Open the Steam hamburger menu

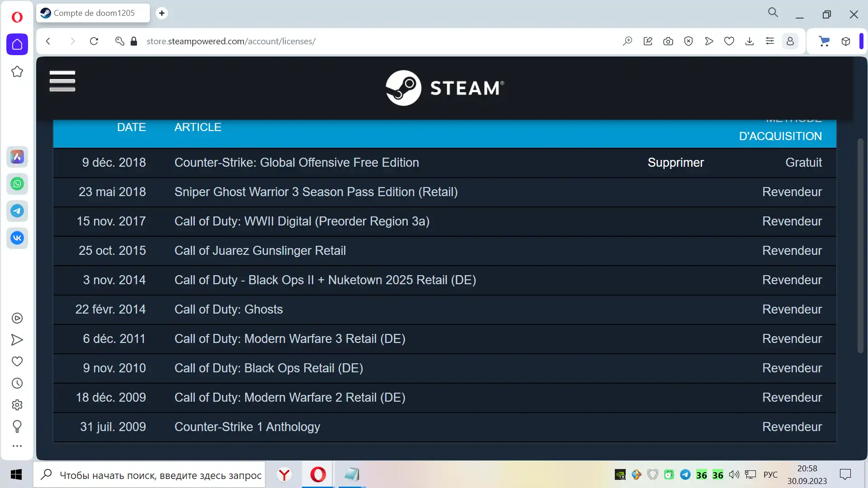pyautogui.click(x=62, y=81)
